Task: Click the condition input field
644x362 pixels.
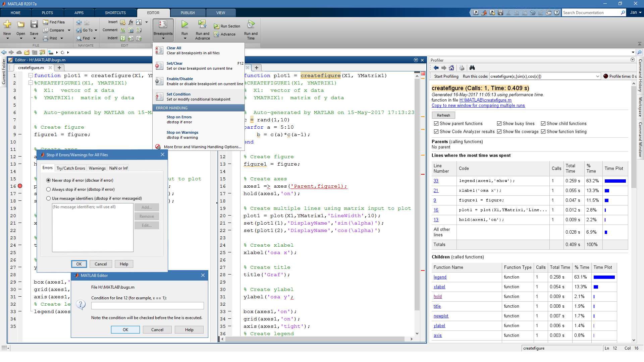Action: click(x=147, y=306)
